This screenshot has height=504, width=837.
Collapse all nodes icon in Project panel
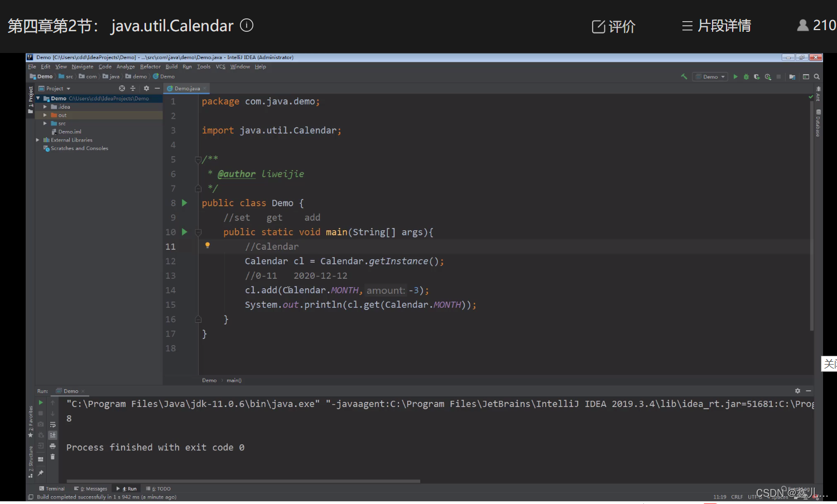133,89
